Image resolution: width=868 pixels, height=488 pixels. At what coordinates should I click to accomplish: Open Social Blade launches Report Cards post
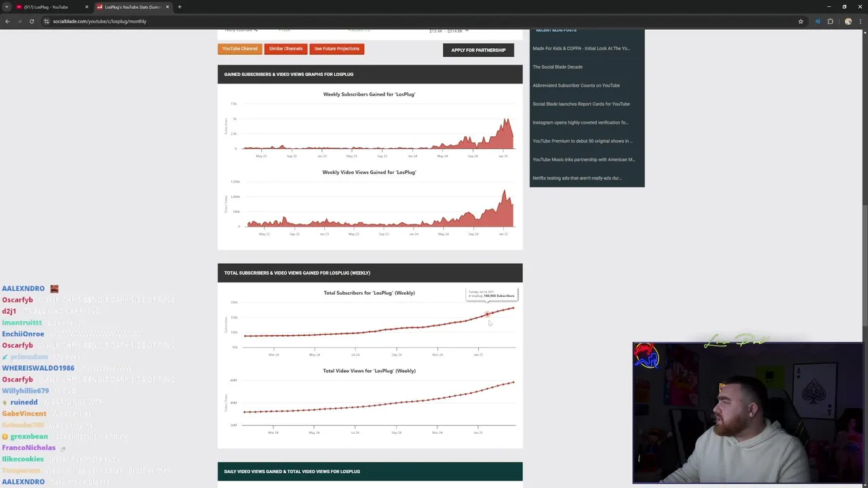pos(581,104)
